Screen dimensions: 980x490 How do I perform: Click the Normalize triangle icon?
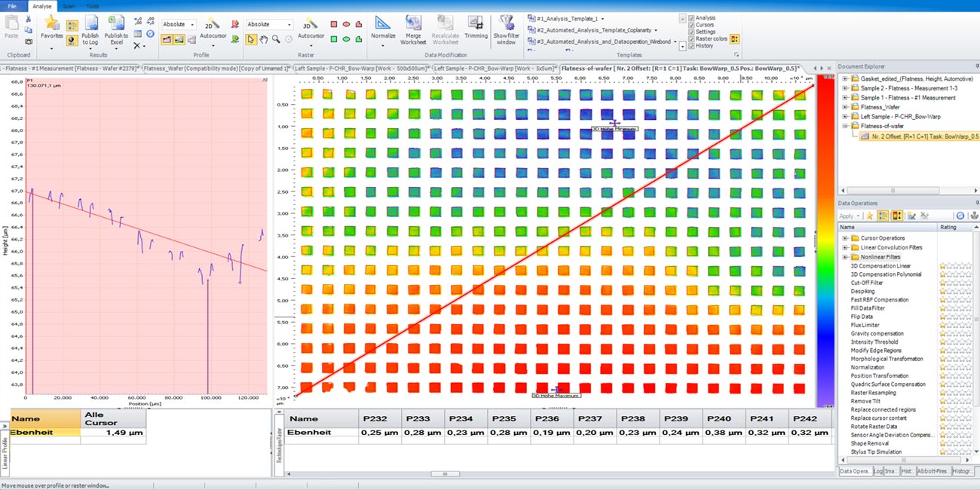click(x=383, y=22)
